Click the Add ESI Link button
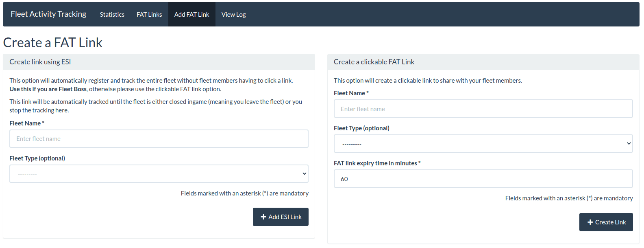Screen dimensions: 644x248 [281, 217]
